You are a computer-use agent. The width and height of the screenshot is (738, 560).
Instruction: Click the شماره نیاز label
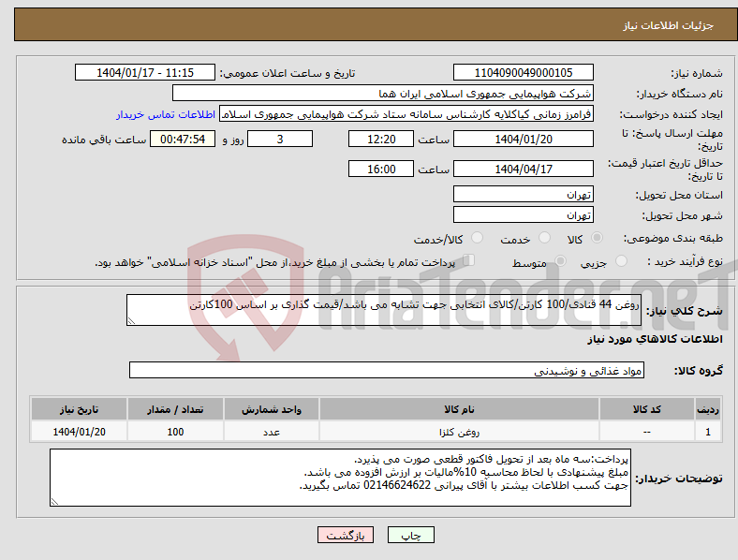tap(697, 73)
